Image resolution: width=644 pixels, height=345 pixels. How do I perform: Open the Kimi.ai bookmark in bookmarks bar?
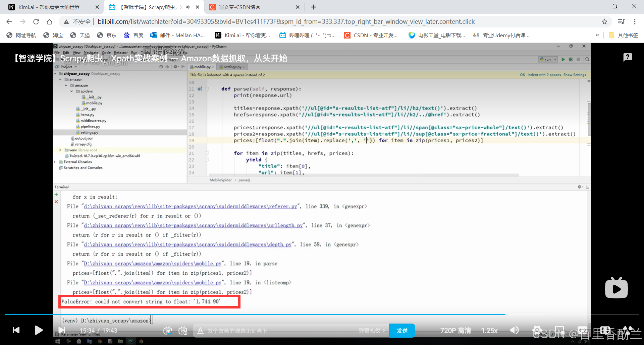coord(243,35)
